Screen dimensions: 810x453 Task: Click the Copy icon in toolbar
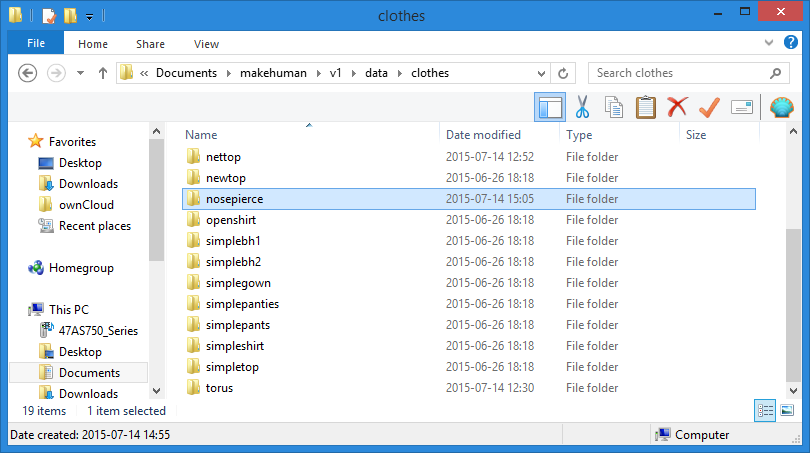click(614, 106)
